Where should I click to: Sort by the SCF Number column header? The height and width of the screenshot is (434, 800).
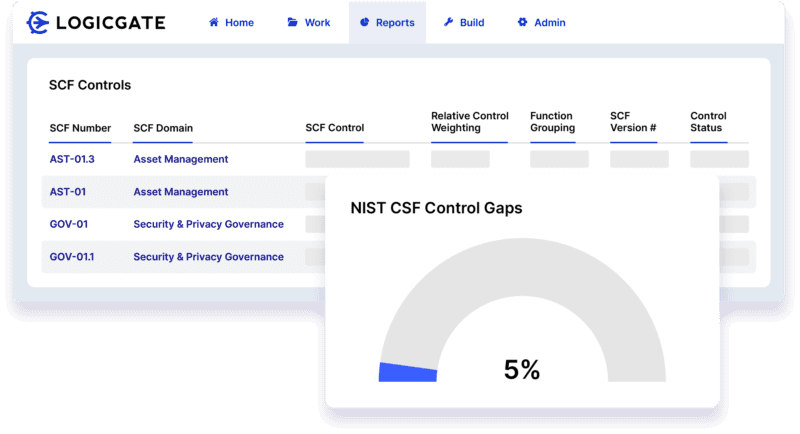tap(80, 128)
